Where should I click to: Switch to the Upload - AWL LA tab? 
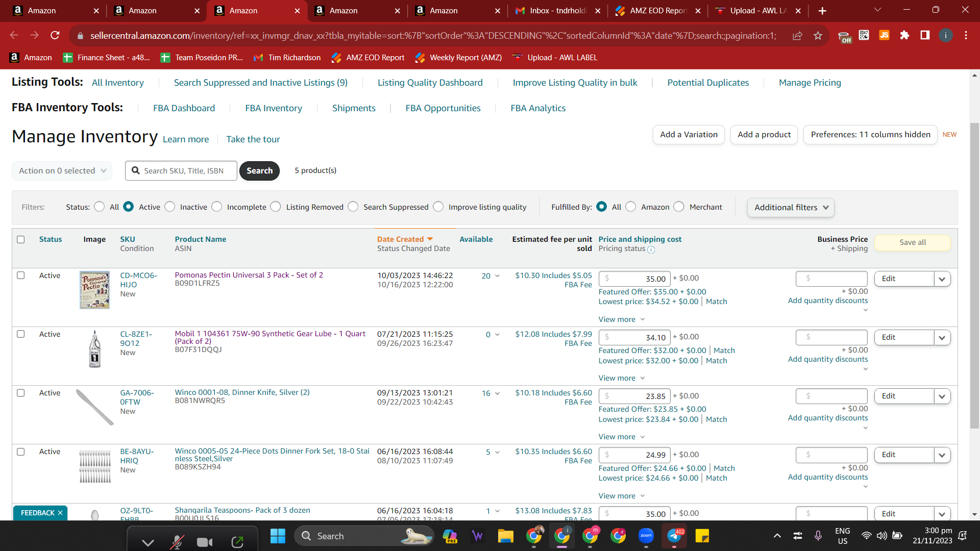(758, 11)
